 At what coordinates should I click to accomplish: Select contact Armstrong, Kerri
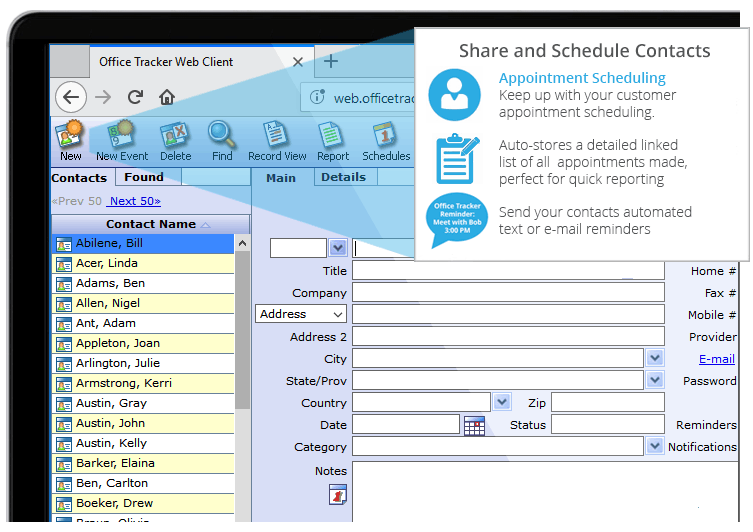coord(143,383)
